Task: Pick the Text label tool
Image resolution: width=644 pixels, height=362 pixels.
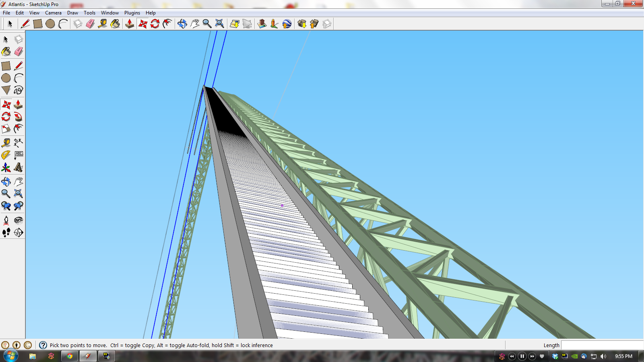Action: [x=19, y=155]
